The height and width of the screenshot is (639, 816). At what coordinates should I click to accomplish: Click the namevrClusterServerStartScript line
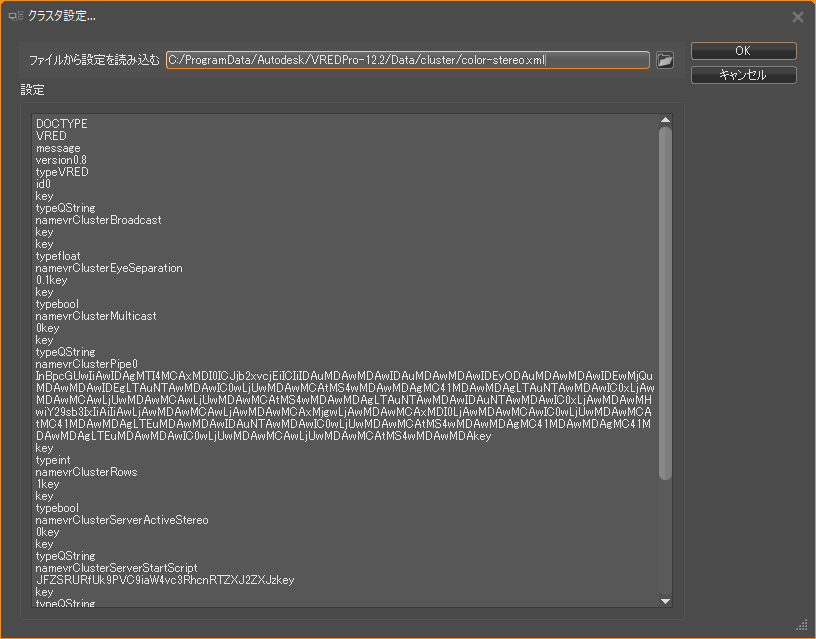pos(117,568)
